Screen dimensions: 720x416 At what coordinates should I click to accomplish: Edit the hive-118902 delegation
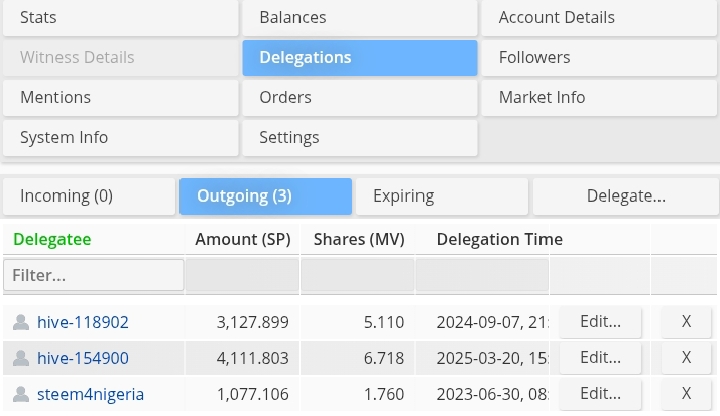coord(600,322)
